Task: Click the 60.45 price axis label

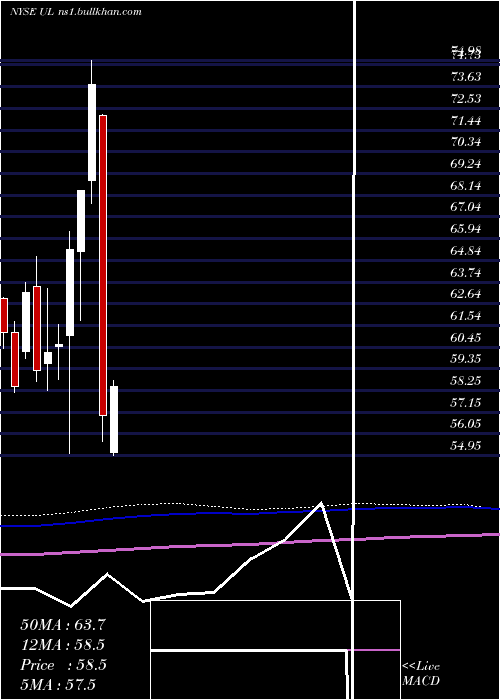Action: [x=467, y=338]
